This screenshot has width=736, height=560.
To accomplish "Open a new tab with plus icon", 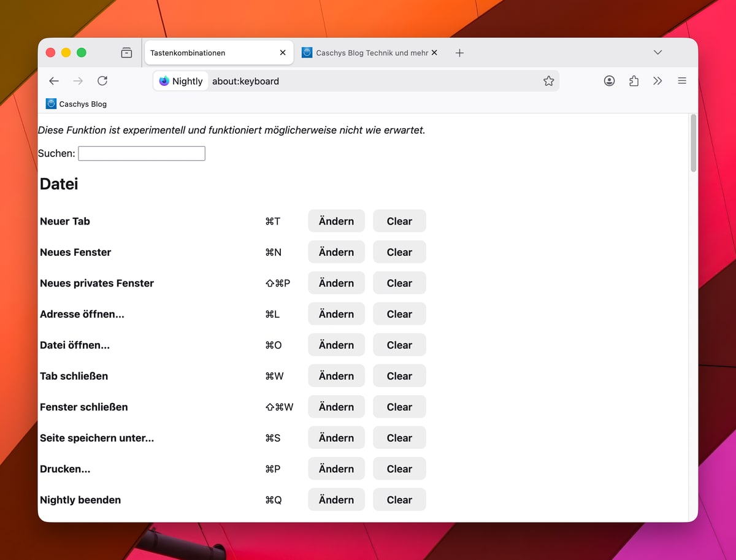I will (459, 53).
